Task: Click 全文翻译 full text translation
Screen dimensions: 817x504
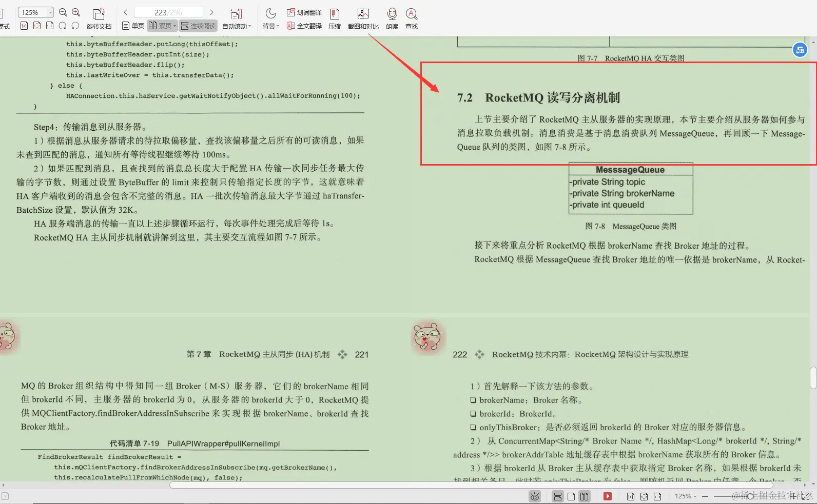Action: point(304,26)
